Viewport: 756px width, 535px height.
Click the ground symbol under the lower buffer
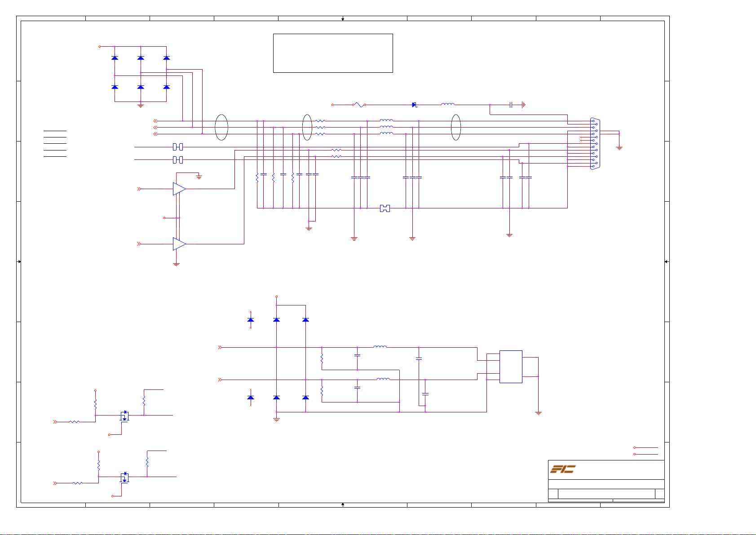click(176, 265)
